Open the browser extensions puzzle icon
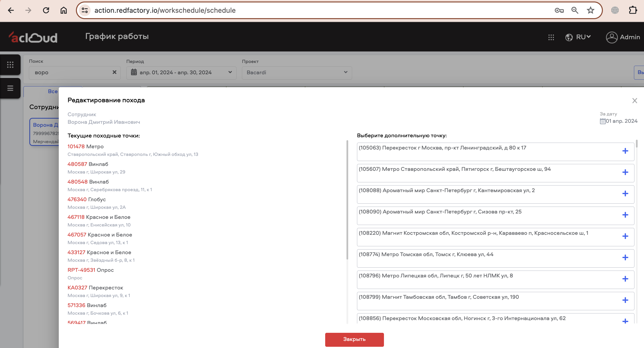 633,10
